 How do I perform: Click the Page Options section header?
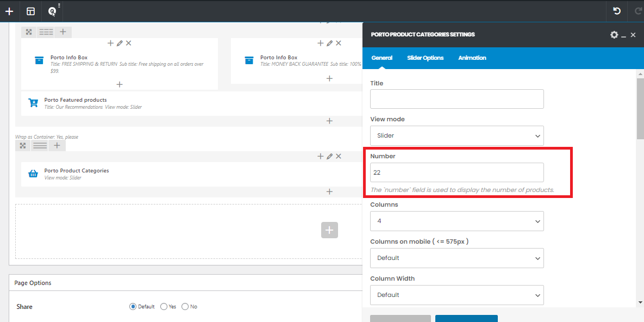click(186, 283)
